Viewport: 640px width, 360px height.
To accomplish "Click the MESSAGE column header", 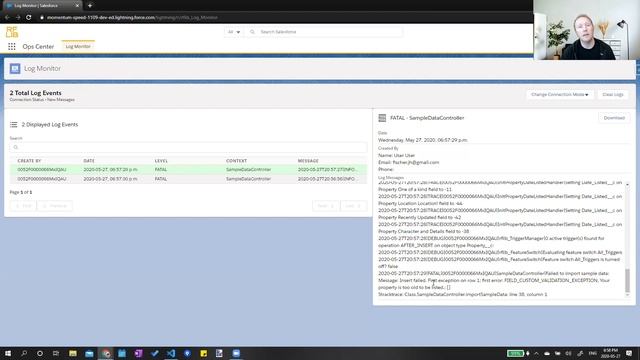I will (308, 161).
